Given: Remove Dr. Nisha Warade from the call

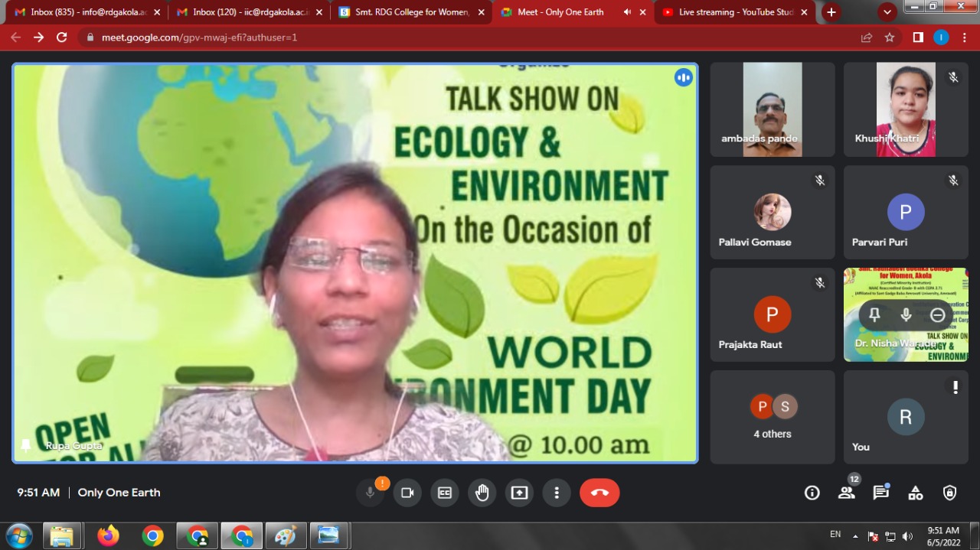Looking at the screenshot, I should coord(937,315).
